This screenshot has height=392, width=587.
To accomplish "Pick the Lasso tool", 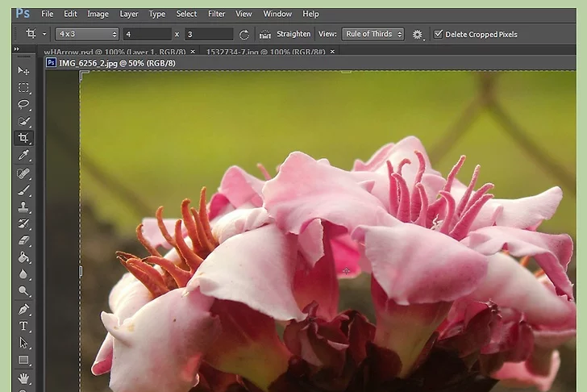I will pyautogui.click(x=23, y=105).
